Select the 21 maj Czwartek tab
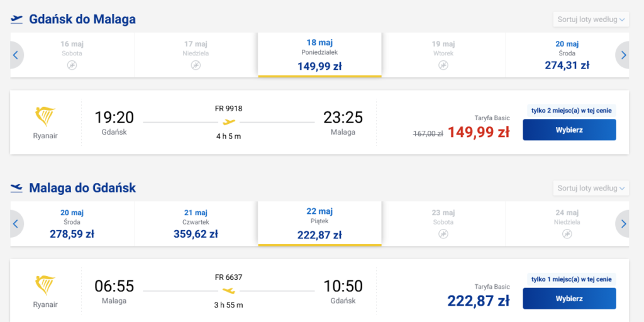Image resolution: width=644 pixels, height=322 pixels. tap(196, 223)
